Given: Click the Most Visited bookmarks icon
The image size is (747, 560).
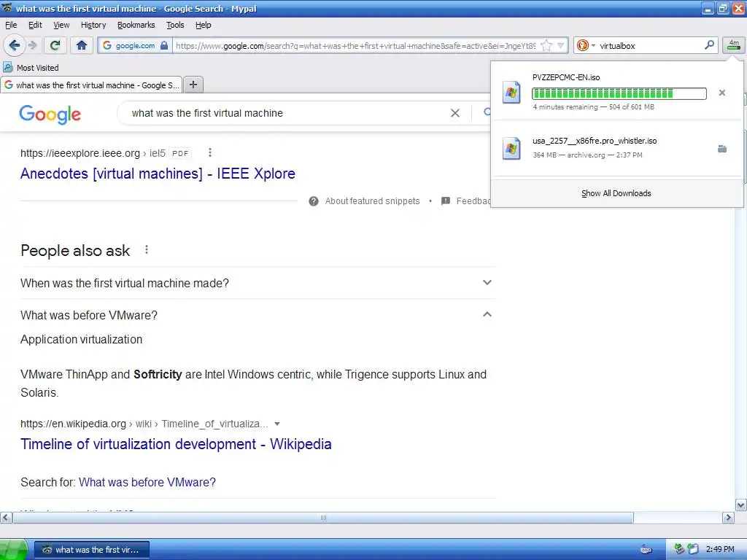Looking at the screenshot, I should [x=8, y=67].
